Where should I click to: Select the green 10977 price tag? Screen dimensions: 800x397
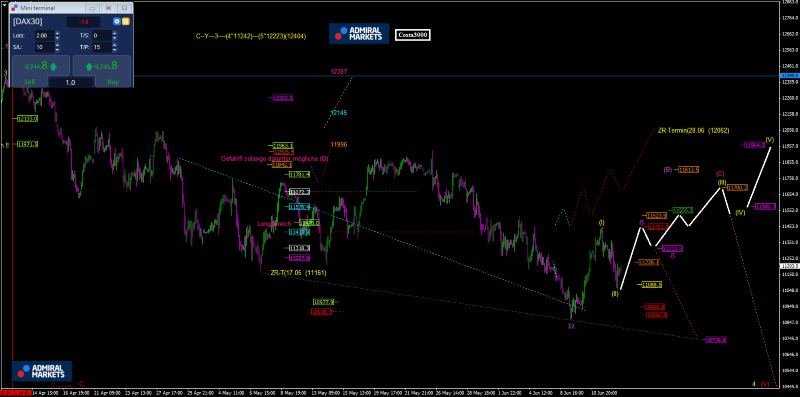tap(324, 302)
